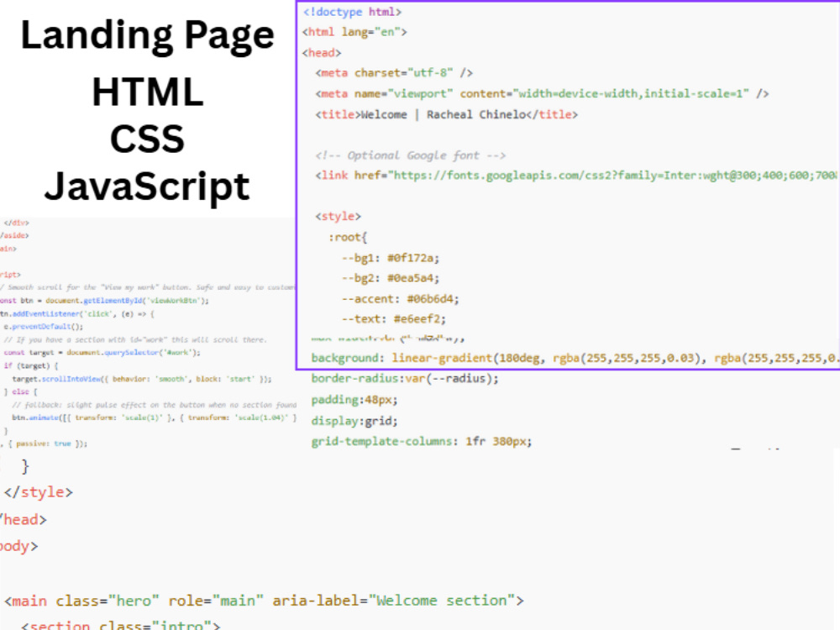Select the ":root{" selector line
The height and width of the screenshot is (630, 840).
(348, 238)
